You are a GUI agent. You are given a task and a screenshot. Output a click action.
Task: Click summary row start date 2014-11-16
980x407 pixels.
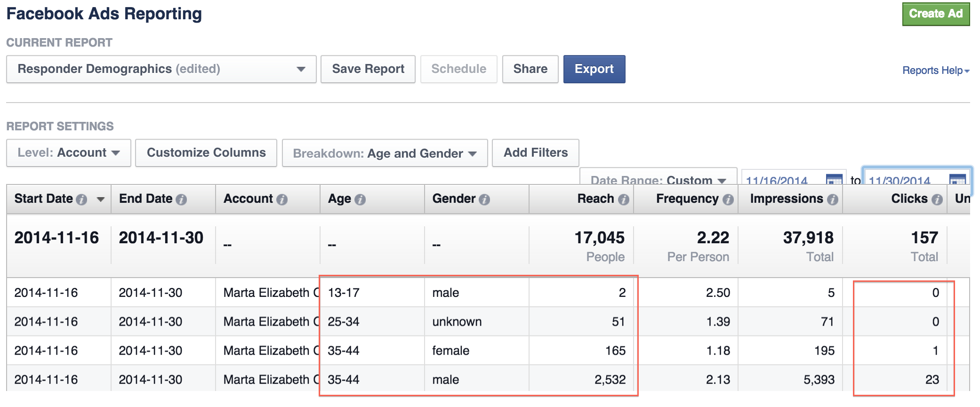pos(56,238)
